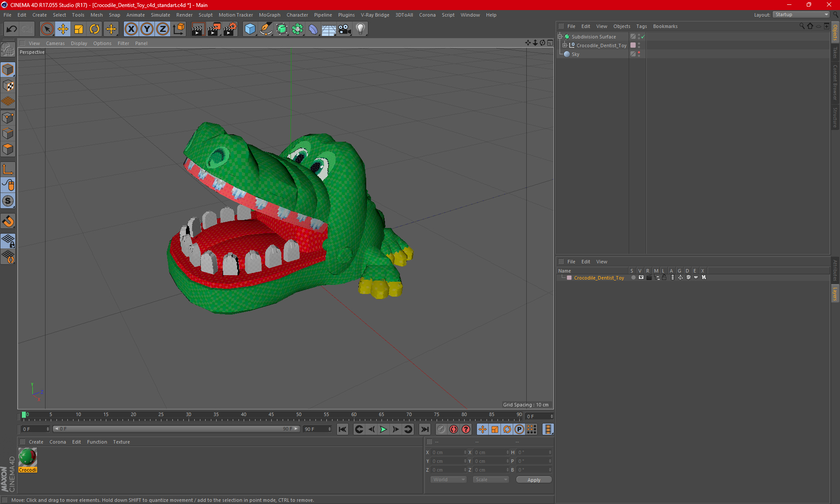This screenshot has width=840, height=504.
Task: Click the Undo arrow icon
Action: click(12, 29)
